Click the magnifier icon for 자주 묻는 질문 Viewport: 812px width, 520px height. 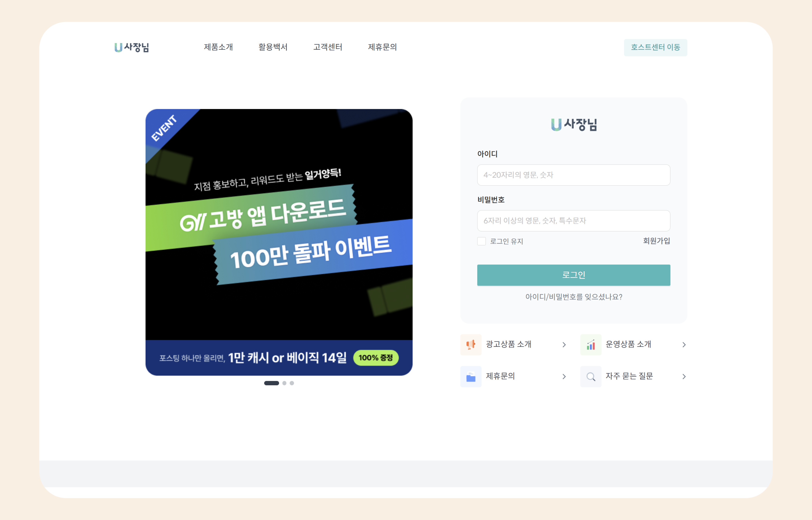tap(591, 377)
